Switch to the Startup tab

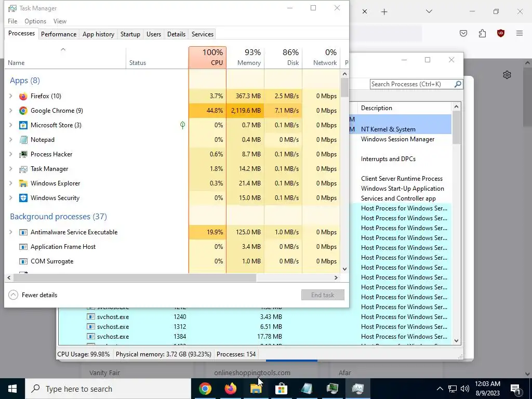coord(130,34)
